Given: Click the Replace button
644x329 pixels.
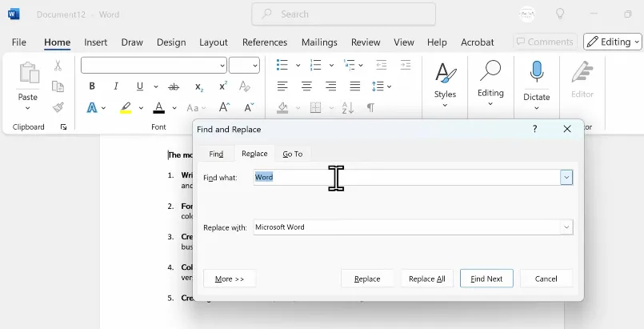Looking at the screenshot, I should [367, 279].
